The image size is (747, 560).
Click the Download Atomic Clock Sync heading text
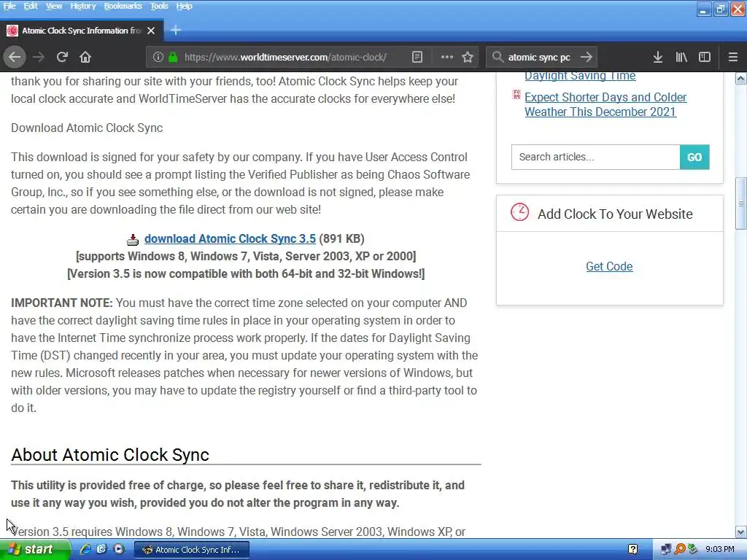click(87, 128)
